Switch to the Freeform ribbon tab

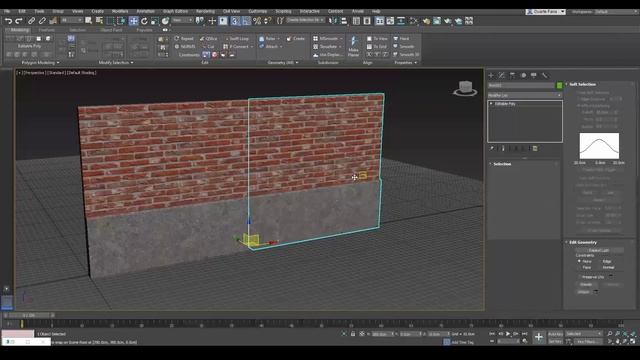tap(47, 30)
